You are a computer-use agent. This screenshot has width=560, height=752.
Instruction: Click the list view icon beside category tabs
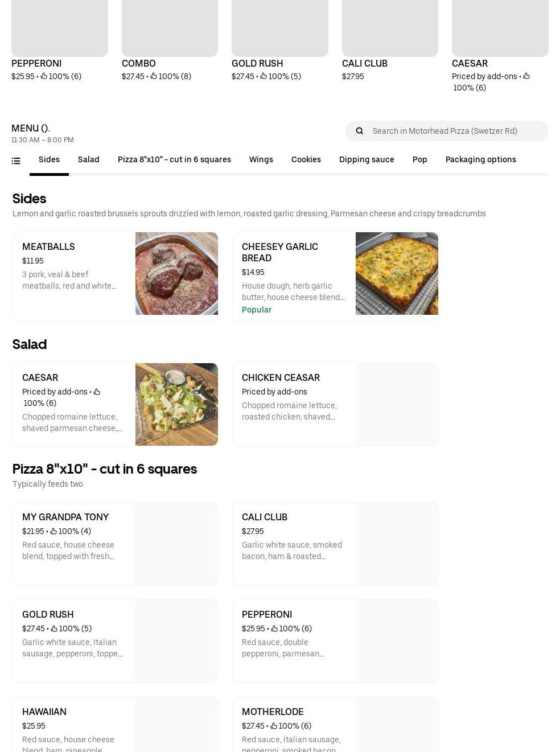[16, 161]
